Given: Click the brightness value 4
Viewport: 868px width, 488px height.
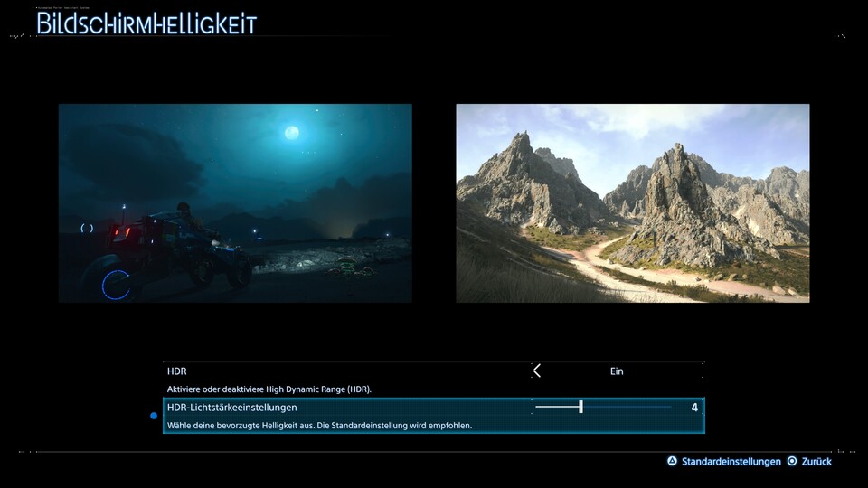Looking at the screenshot, I should [x=694, y=408].
